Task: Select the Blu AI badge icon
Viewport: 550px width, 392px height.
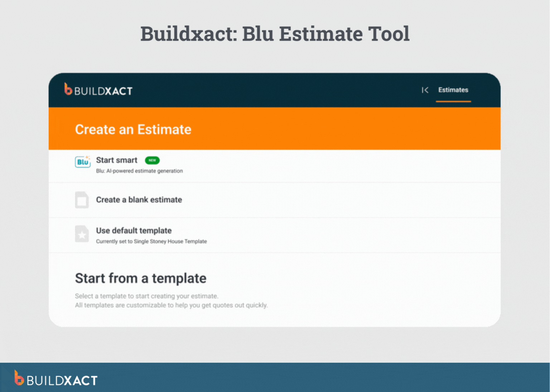Action: pos(82,162)
